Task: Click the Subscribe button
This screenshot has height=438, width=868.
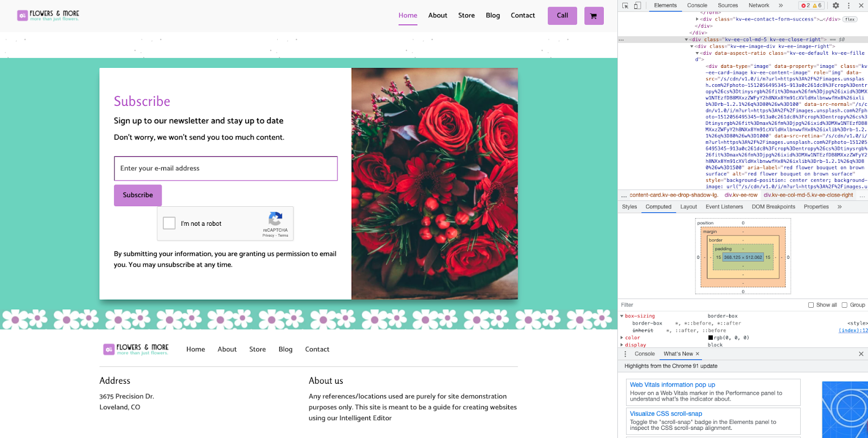Action: point(138,195)
